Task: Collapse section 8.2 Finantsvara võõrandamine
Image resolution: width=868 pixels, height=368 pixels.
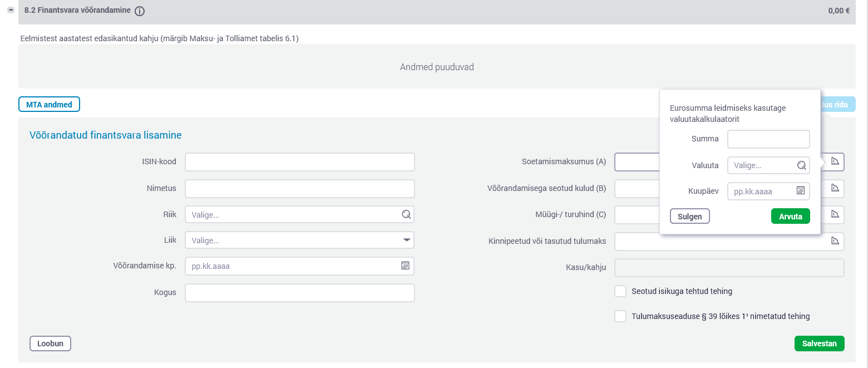Action: pos(11,11)
